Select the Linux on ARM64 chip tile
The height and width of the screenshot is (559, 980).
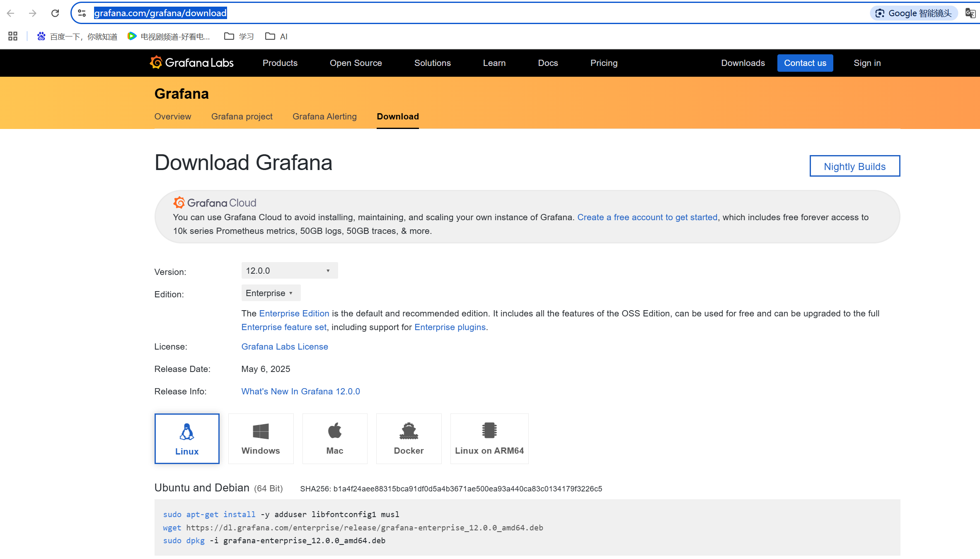489,439
